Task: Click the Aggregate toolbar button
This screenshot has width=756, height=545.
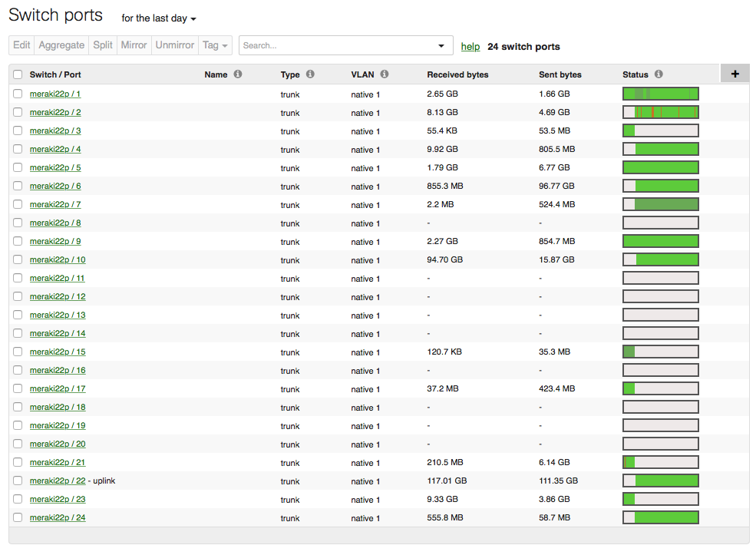Action: point(61,45)
